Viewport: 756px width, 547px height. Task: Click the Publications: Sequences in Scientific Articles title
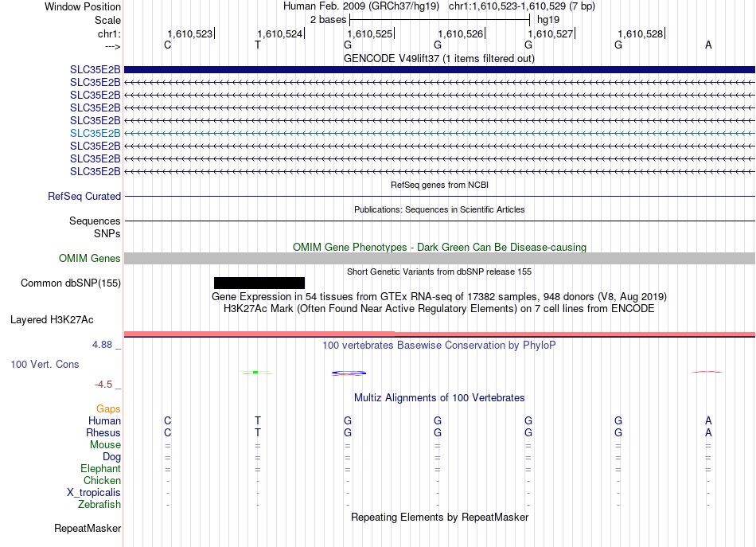[439, 209]
